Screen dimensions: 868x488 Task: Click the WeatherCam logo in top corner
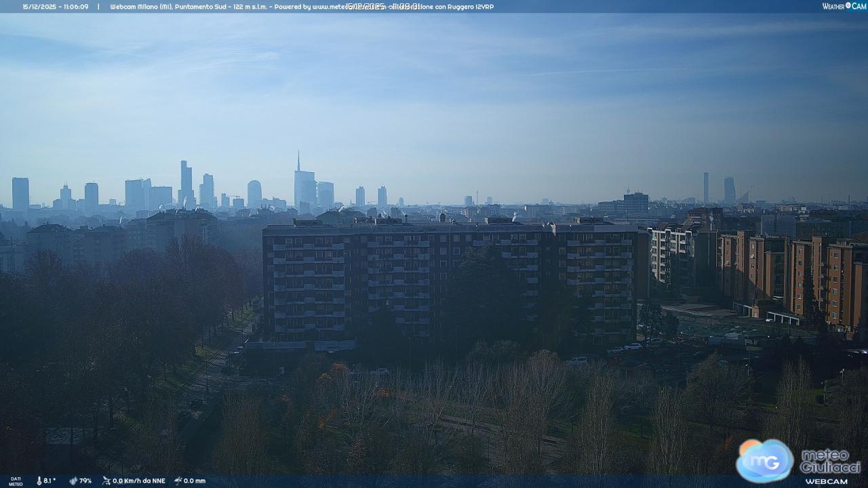[x=844, y=6]
